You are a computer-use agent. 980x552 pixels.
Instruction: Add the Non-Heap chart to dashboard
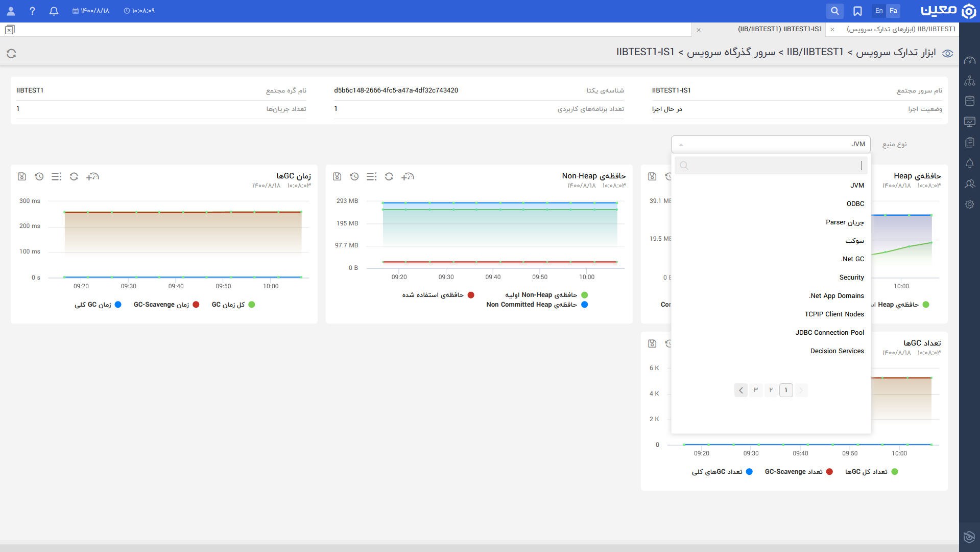(x=408, y=176)
